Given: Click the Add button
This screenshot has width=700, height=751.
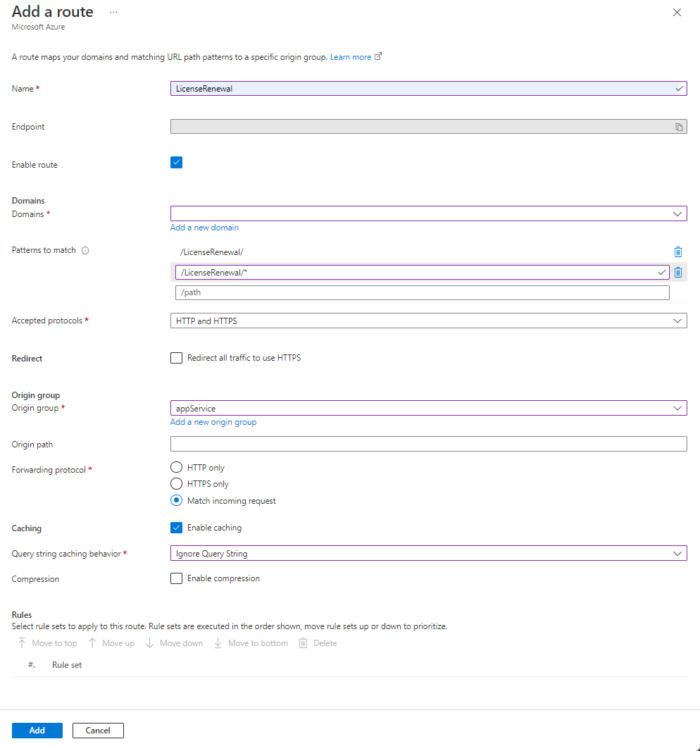Looking at the screenshot, I should click(37, 731).
